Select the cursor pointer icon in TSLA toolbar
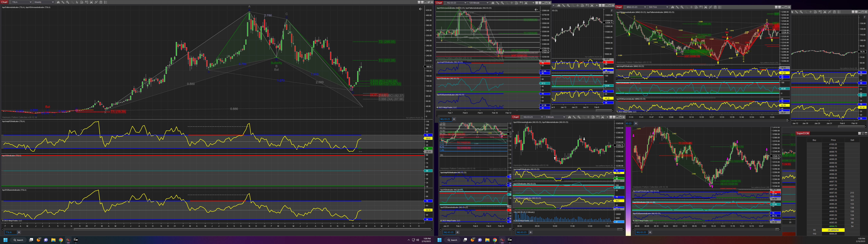The image size is (868, 244). click(77, 2)
